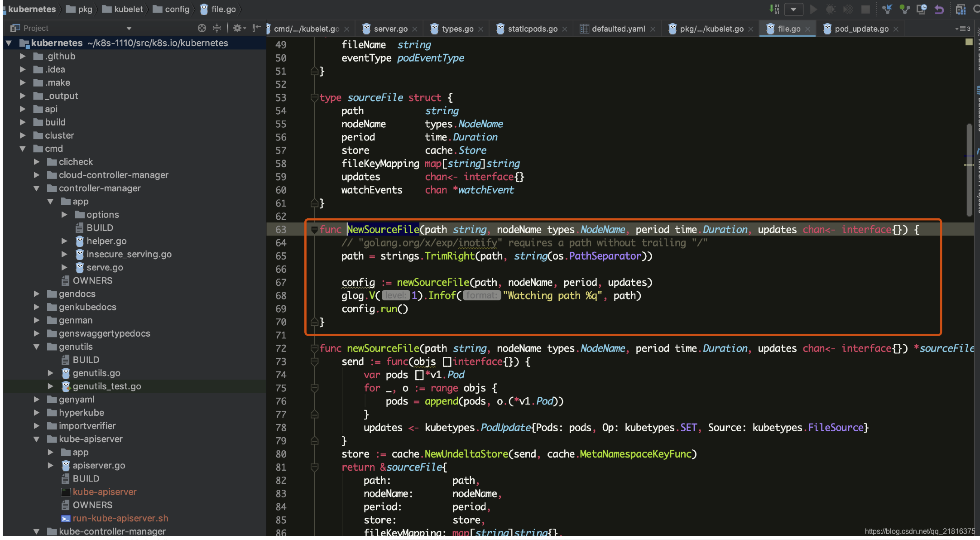The height and width of the screenshot is (540, 980).
Task: Close the server.go tab
Action: tap(414, 29)
